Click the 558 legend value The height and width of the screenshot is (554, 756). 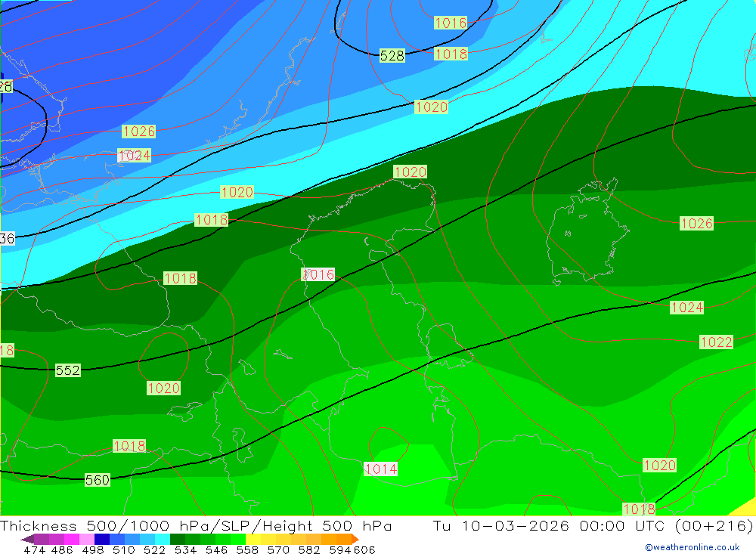247,549
